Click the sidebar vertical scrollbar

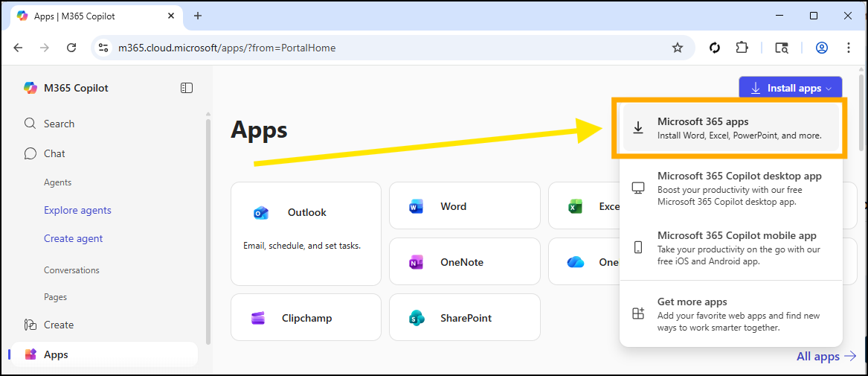click(x=208, y=231)
